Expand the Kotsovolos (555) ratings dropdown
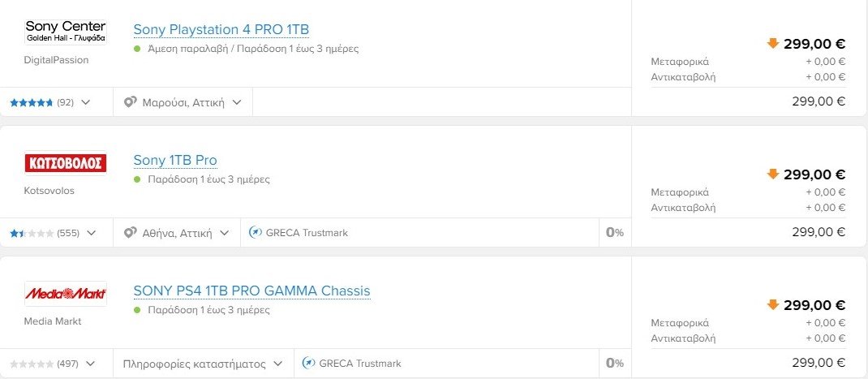Viewport: 868px width, 379px height. click(91, 233)
